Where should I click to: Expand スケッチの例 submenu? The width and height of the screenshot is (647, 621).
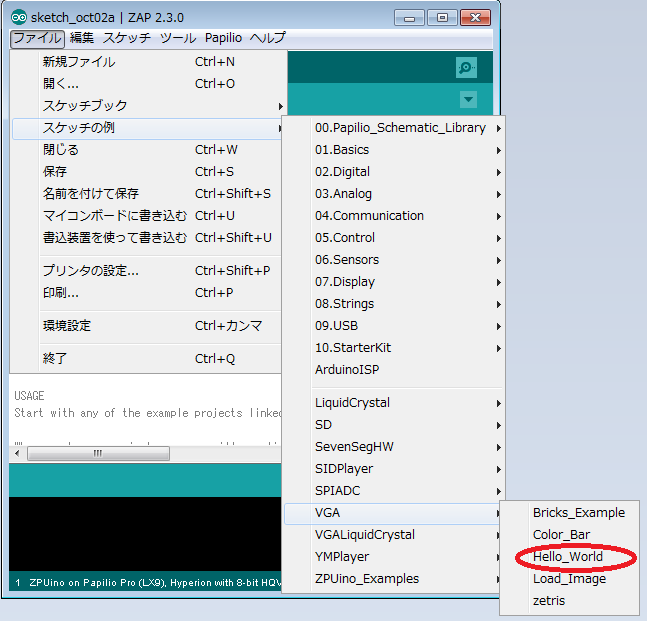click(x=148, y=128)
